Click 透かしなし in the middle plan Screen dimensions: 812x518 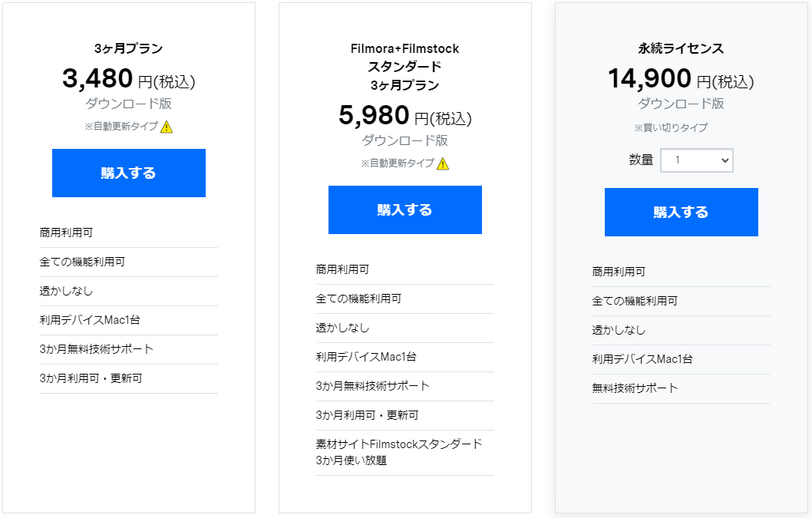[343, 328]
